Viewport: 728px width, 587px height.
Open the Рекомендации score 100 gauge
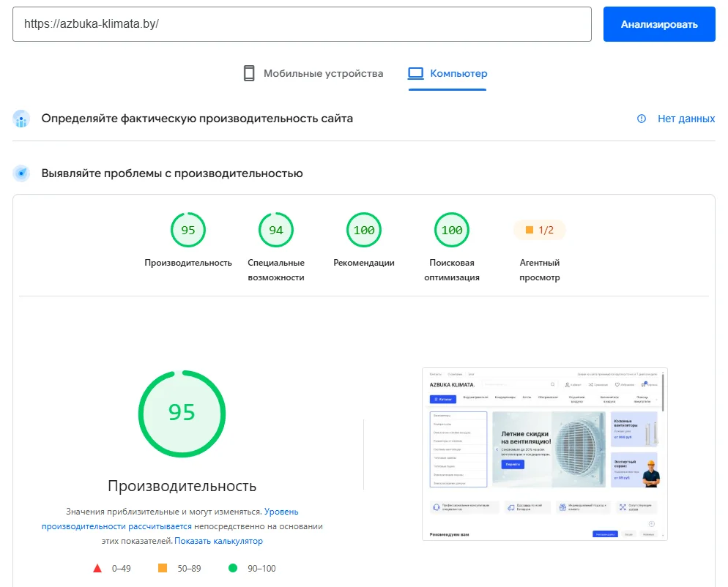click(x=364, y=230)
